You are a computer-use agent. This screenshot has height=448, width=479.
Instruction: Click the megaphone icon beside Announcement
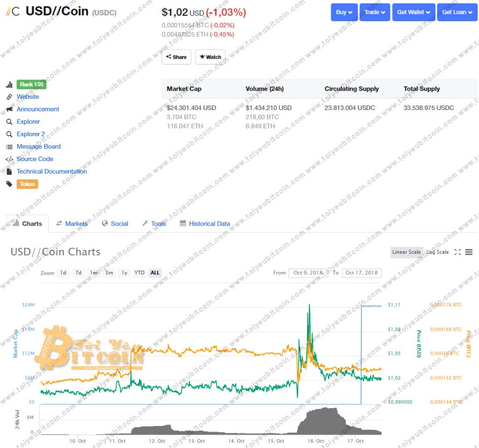(x=9, y=109)
